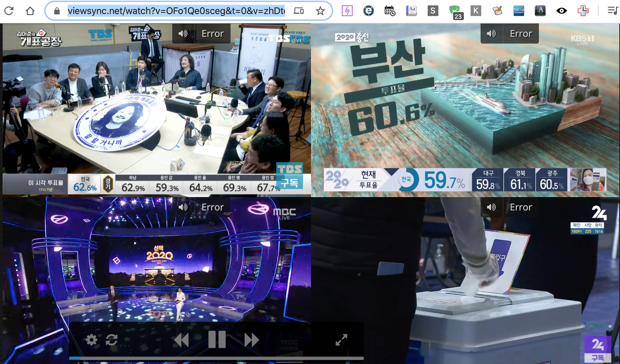Open the gray K extension icon
Viewport: 620px width, 364px height.
click(476, 11)
